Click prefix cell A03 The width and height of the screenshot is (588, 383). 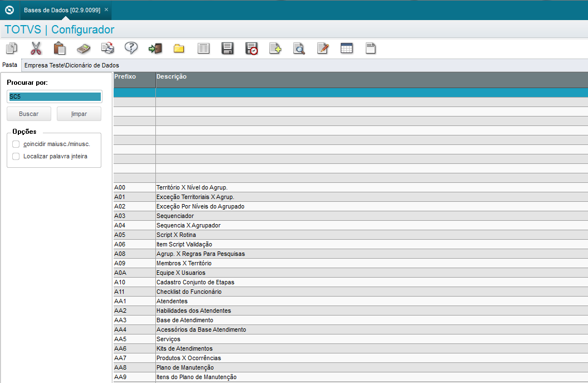[x=134, y=216]
